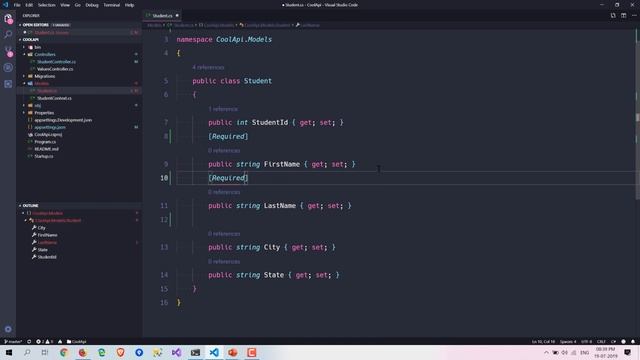
Task: Open the Extensions view icon
Action: (x=8, y=84)
